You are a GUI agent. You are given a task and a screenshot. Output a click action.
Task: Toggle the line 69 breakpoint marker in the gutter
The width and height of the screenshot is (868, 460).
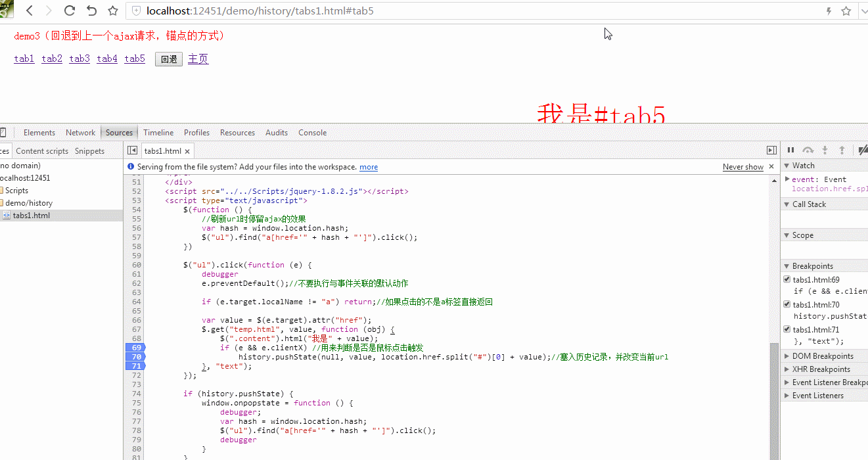135,348
